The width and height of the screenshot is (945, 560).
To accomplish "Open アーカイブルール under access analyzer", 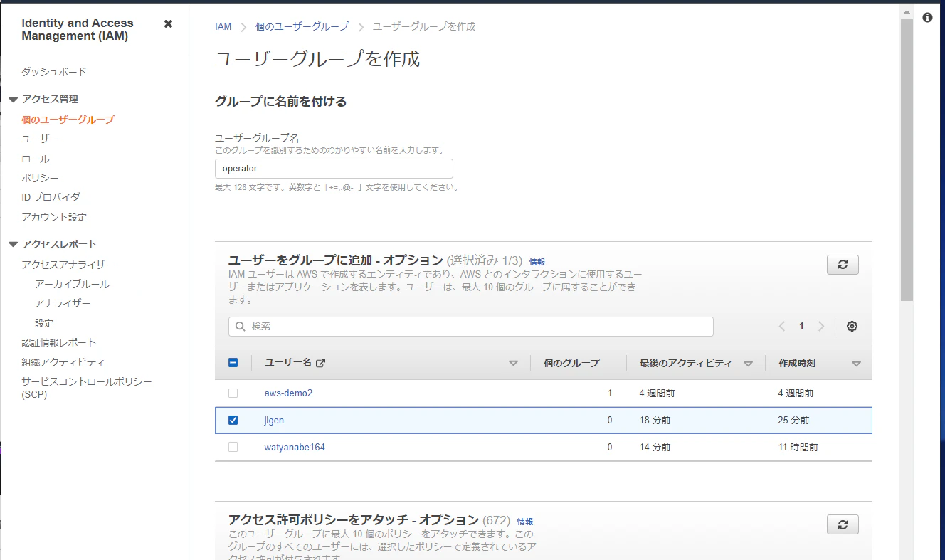I will 72,284.
